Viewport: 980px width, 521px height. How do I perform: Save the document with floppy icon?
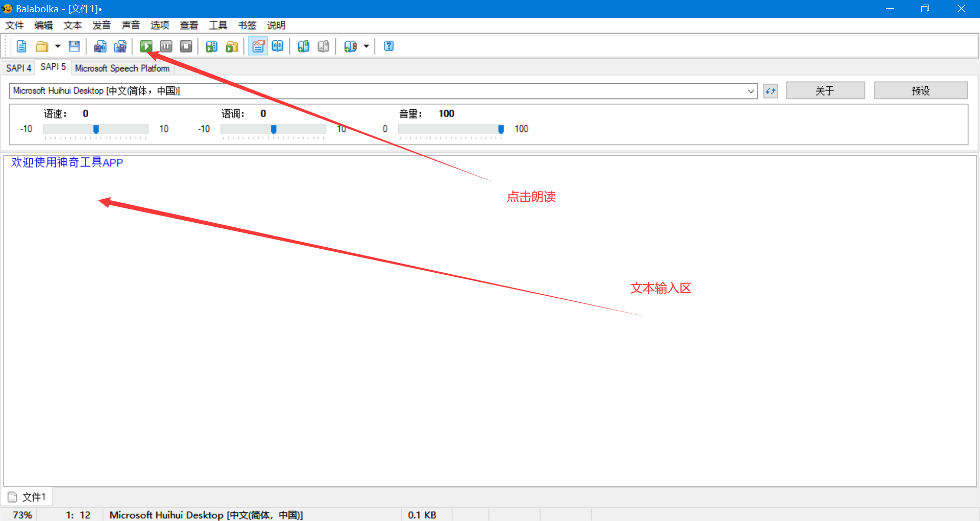(75, 46)
